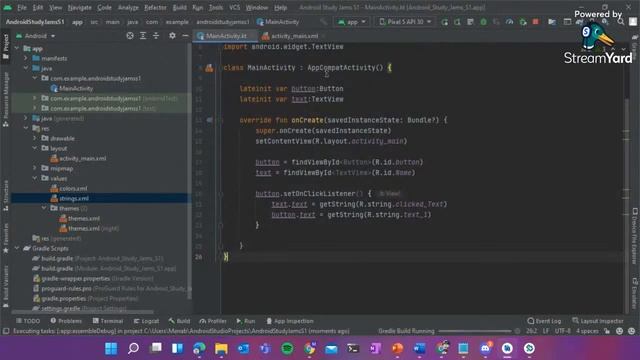The width and height of the screenshot is (640, 360).
Task: Click the Make Project hammer icon
Action: pyautogui.click(x=324, y=22)
